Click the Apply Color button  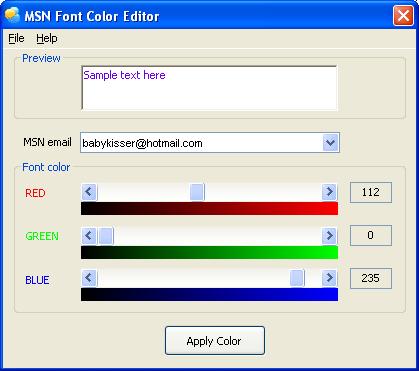[215, 341]
